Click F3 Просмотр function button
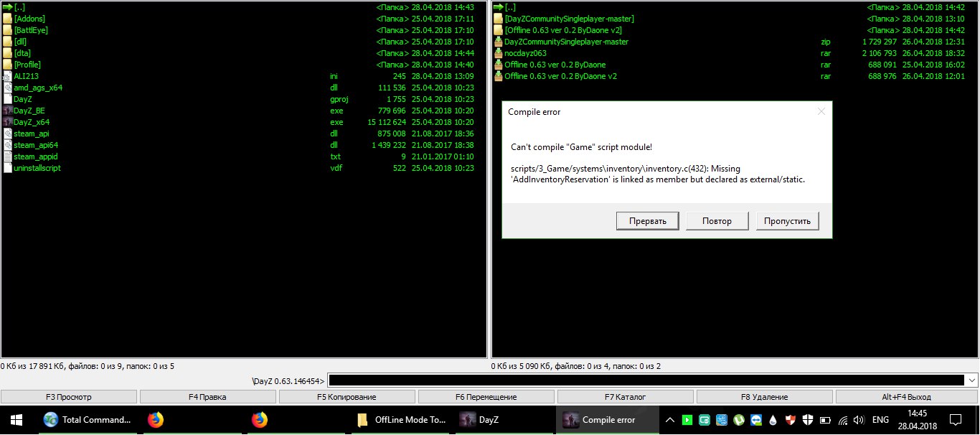 click(x=69, y=397)
